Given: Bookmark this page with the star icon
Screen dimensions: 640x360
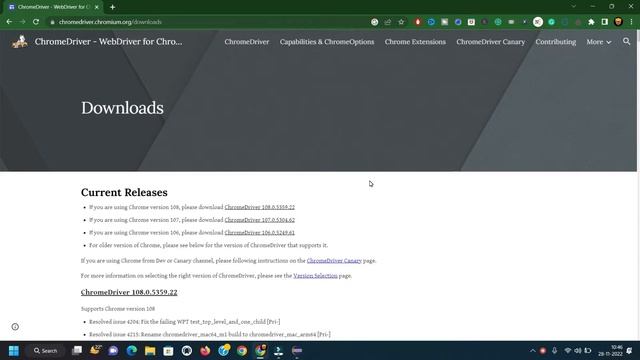Looking at the screenshot, I should tap(401, 22).
